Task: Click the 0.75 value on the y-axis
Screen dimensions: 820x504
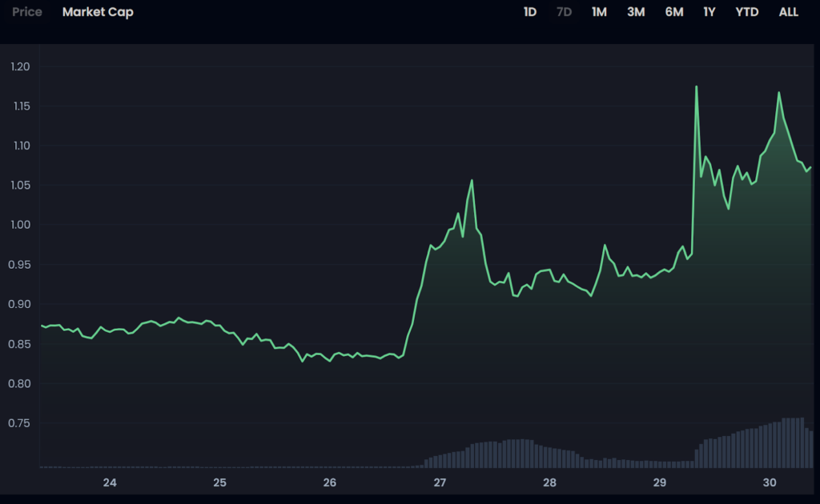Action: (x=20, y=423)
